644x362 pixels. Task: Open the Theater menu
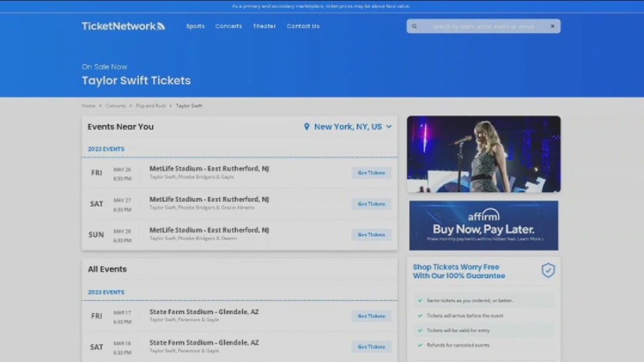point(264,26)
